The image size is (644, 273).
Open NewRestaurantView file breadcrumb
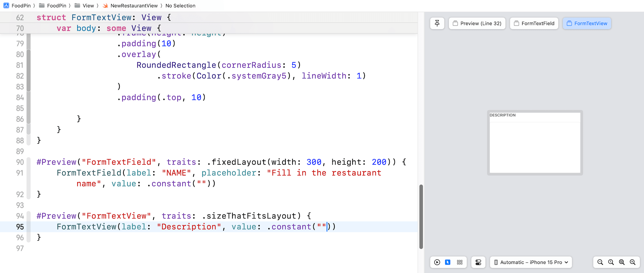(x=134, y=6)
